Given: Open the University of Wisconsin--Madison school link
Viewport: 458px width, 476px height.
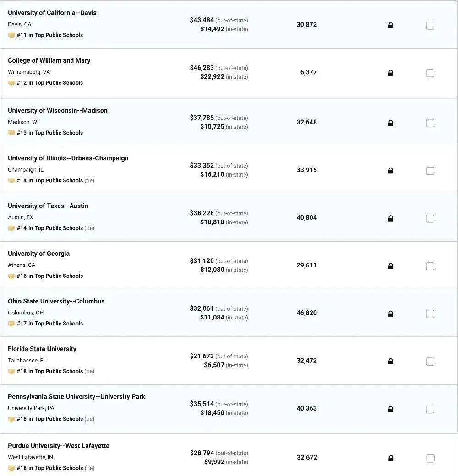Looking at the screenshot, I should pos(58,110).
